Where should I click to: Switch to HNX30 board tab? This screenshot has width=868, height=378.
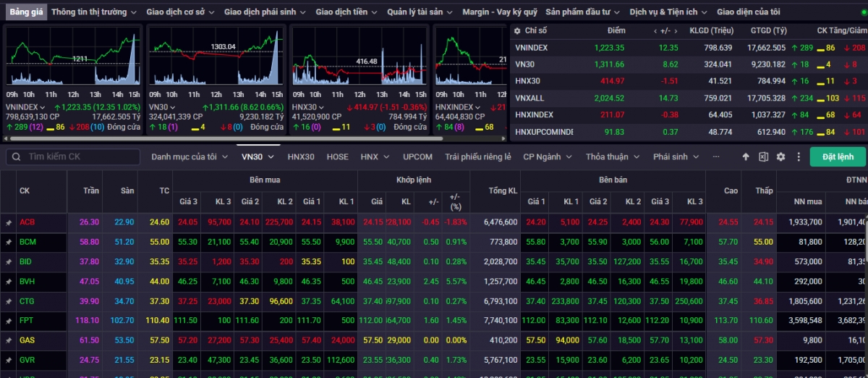(x=301, y=157)
